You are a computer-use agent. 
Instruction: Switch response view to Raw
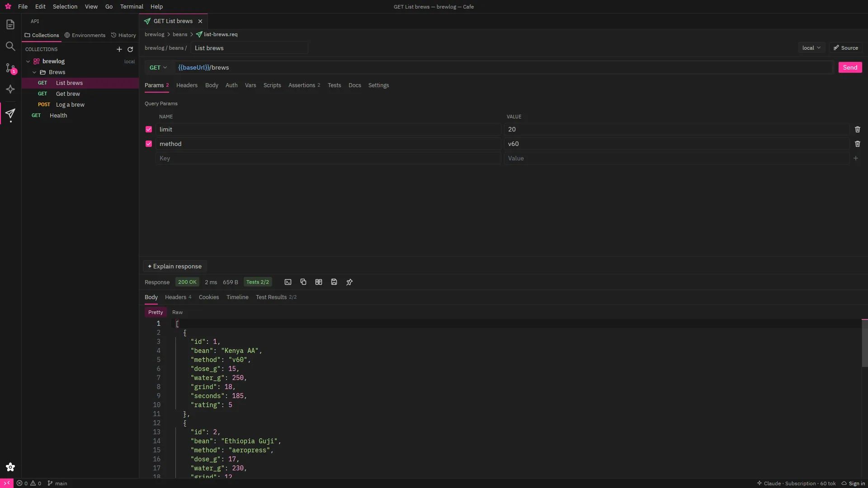pos(177,312)
